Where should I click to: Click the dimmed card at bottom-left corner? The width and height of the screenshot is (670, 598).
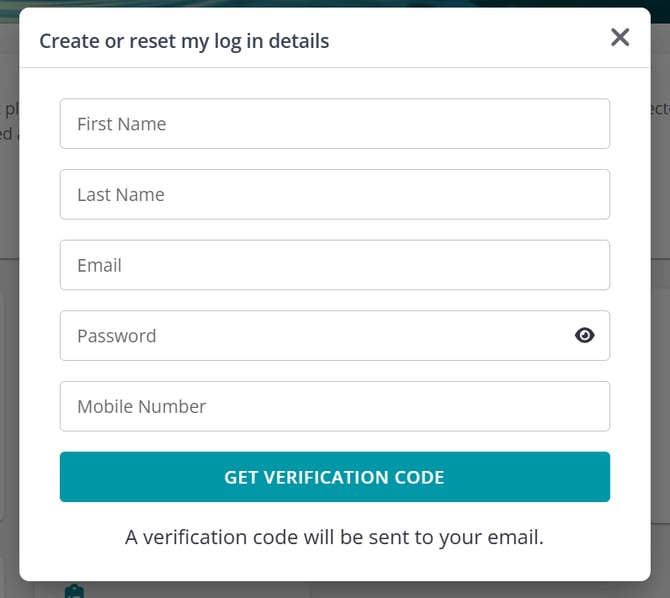point(8,578)
